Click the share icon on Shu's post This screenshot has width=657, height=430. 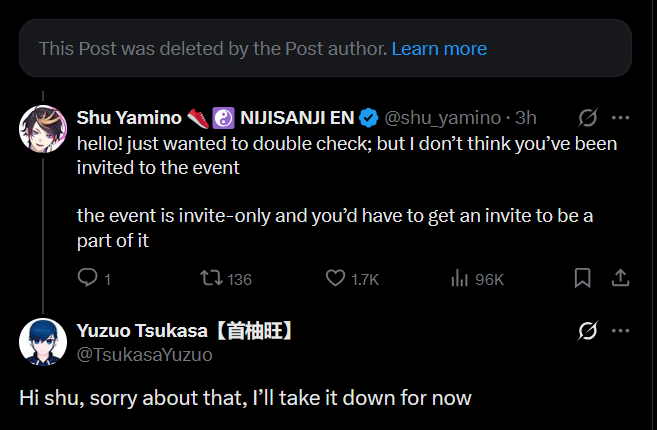tap(620, 278)
